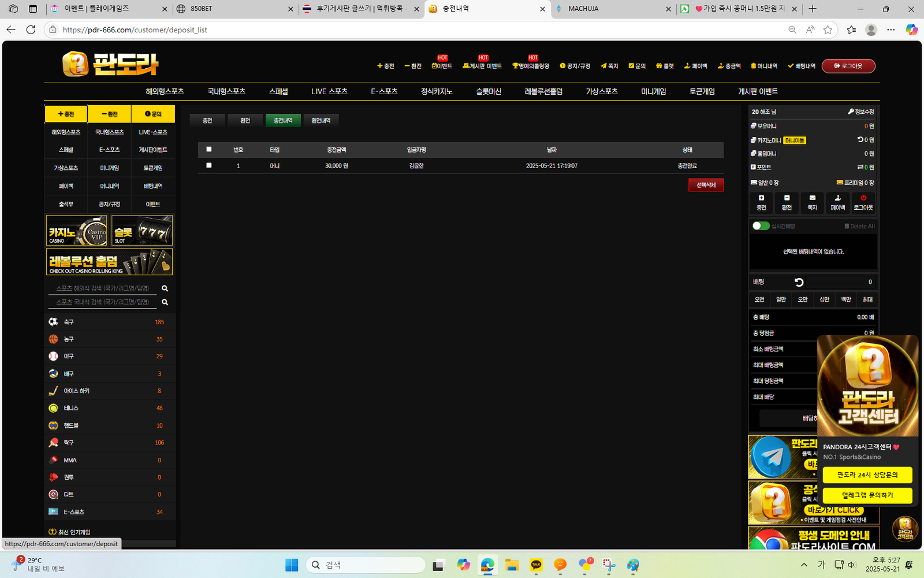This screenshot has width=924, height=578.
Task: Open KakaoTalk from the taskbar
Action: tap(536, 565)
